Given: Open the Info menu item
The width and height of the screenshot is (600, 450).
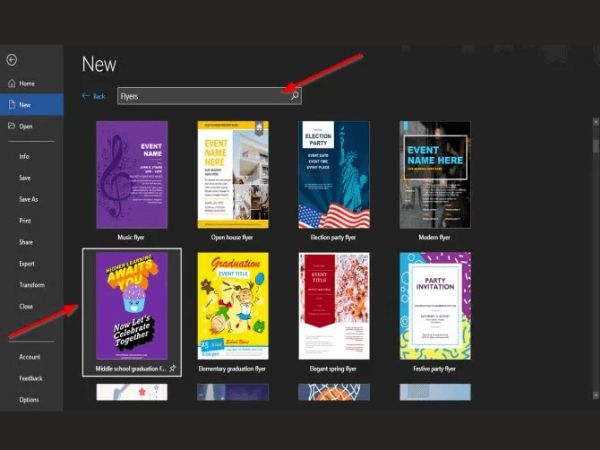Looking at the screenshot, I should click(x=24, y=156).
